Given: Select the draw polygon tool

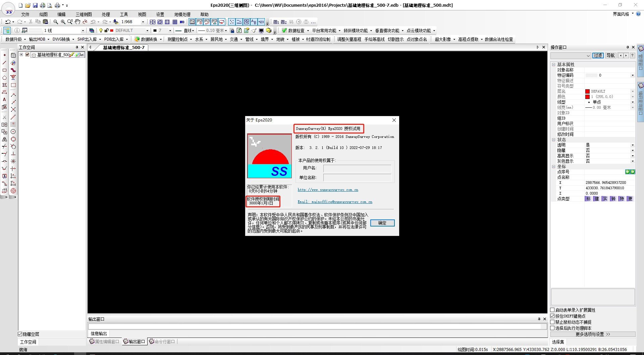Looking at the screenshot, I should (x=4, y=78).
